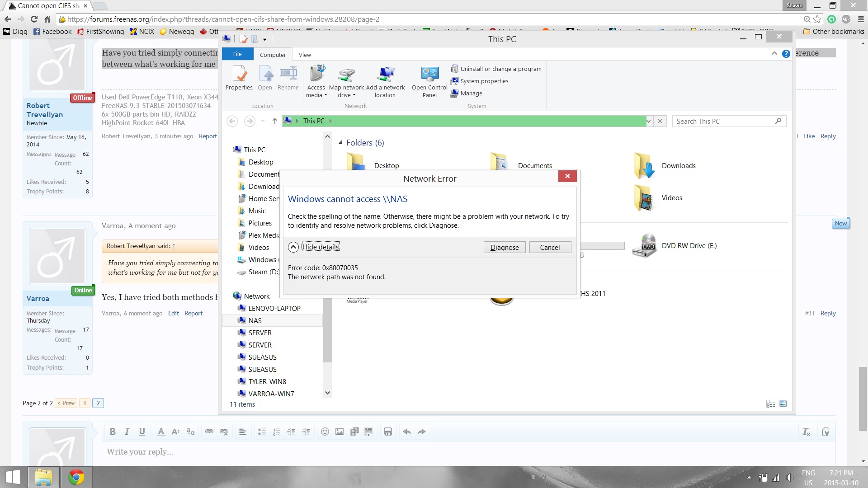Click the Explorer help question-mark icon
This screenshot has width=868, height=488.
click(786, 54)
